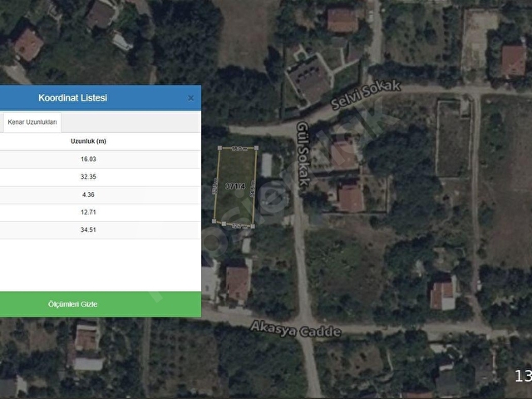Click the Uzunluk (m) column header
This screenshot has height=399, width=532.
pyautogui.click(x=88, y=141)
